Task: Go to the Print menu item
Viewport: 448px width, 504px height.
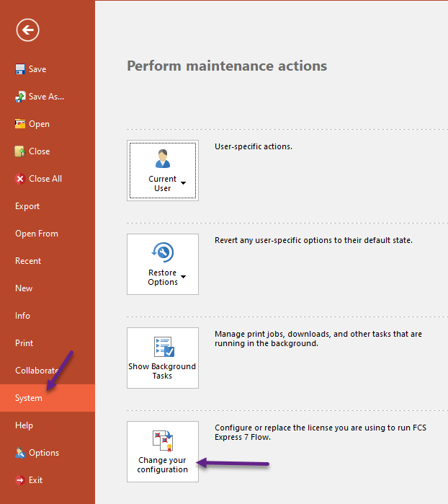Action: (x=24, y=343)
